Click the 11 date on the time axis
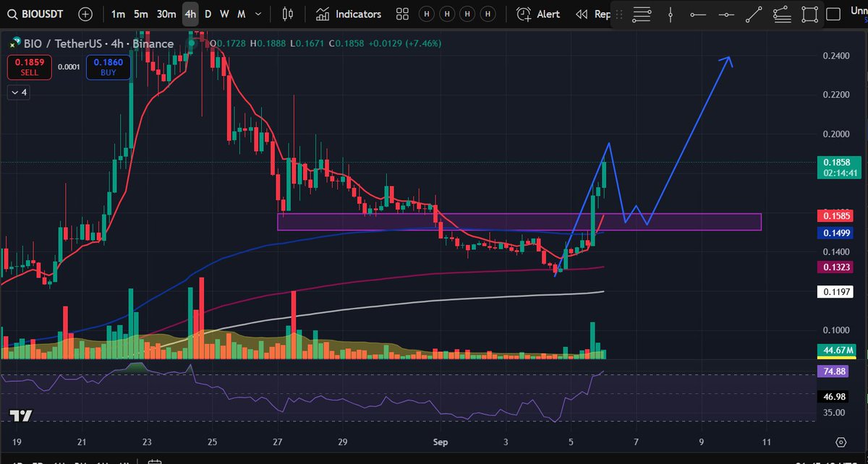The height and width of the screenshot is (464, 868). click(x=766, y=442)
